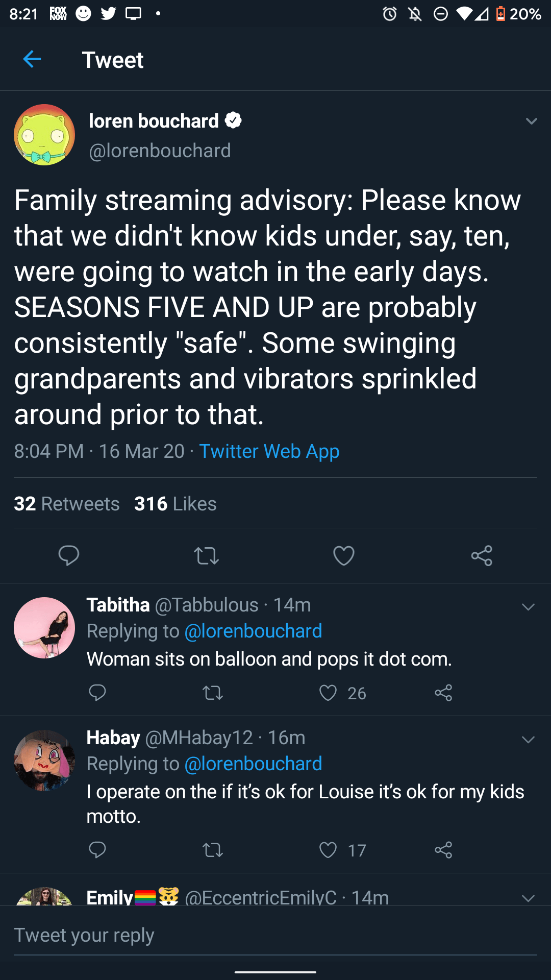
Task: Retweet loren bouchard's main tweet
Action: pos(207,555)
